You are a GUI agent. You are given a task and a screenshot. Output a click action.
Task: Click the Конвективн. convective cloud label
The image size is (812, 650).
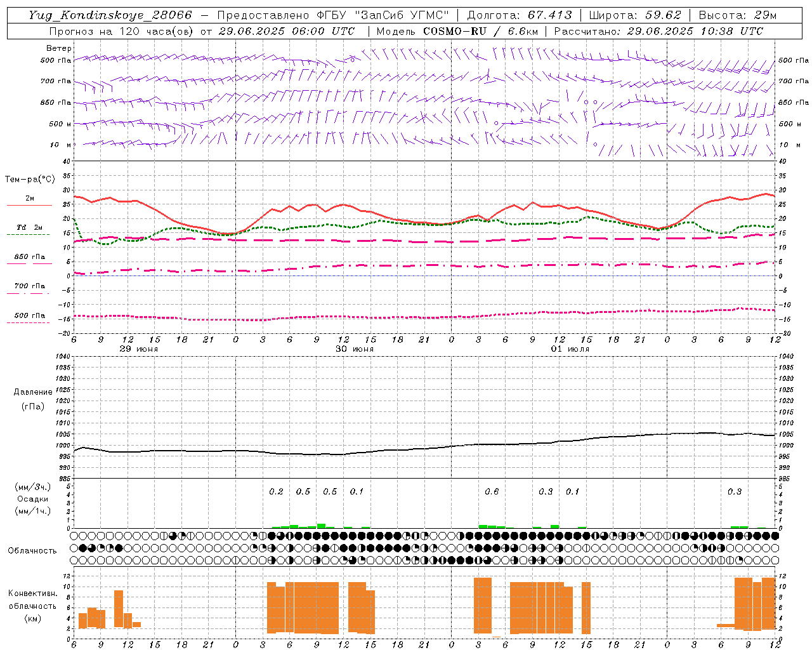coord(32,594)
